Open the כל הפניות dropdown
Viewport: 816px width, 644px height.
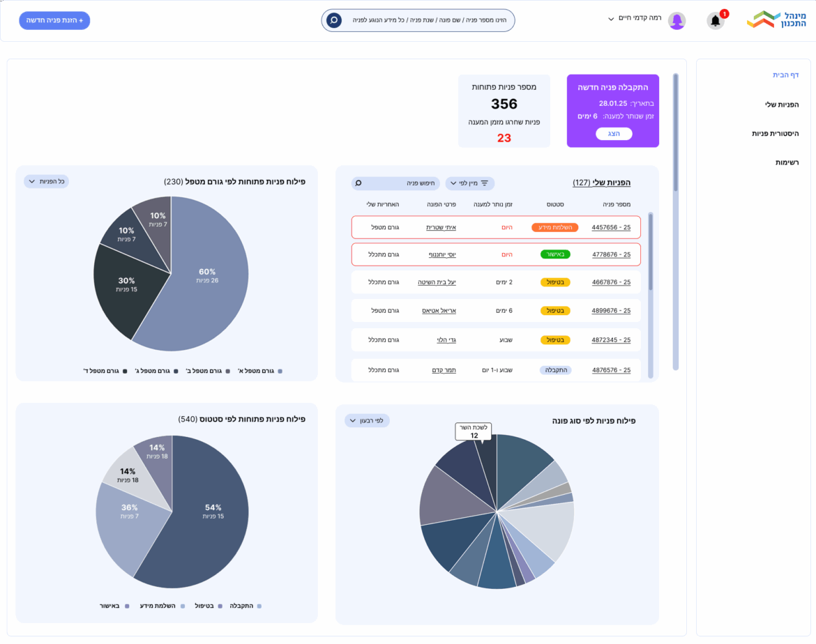(x=46, y=181)
